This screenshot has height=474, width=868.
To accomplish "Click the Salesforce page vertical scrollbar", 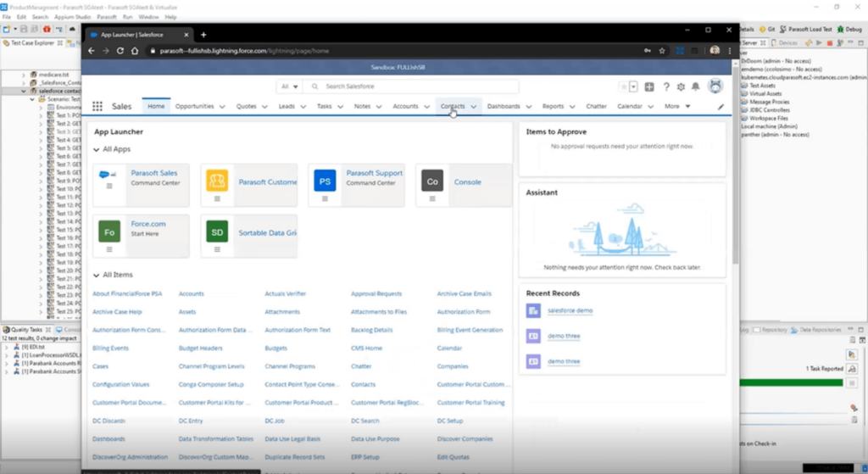I will [x=735, y=166].
